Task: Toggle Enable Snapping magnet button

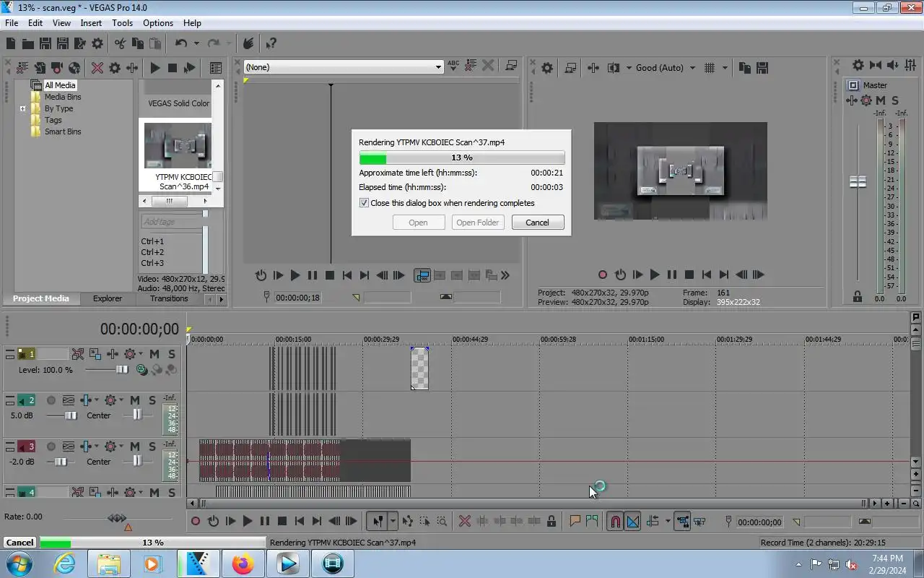Action: pyautogui.click(x=615, y=521)
